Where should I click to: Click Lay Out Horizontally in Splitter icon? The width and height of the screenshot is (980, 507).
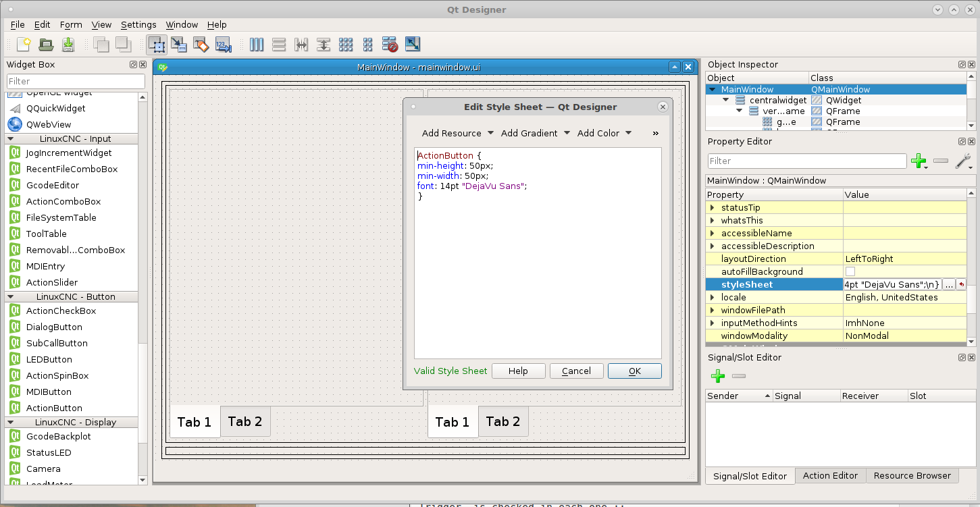(301, 45)
